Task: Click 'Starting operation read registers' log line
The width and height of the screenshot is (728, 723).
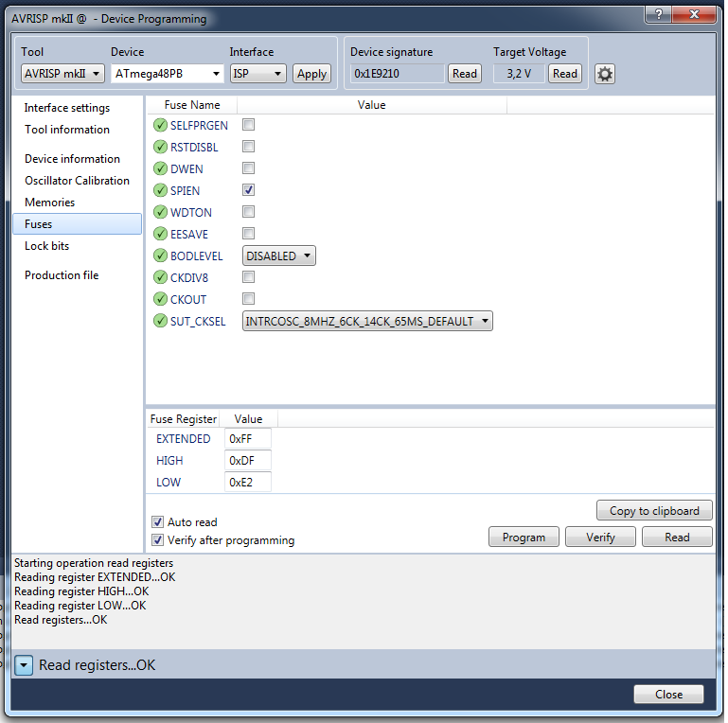Action: 94,563
